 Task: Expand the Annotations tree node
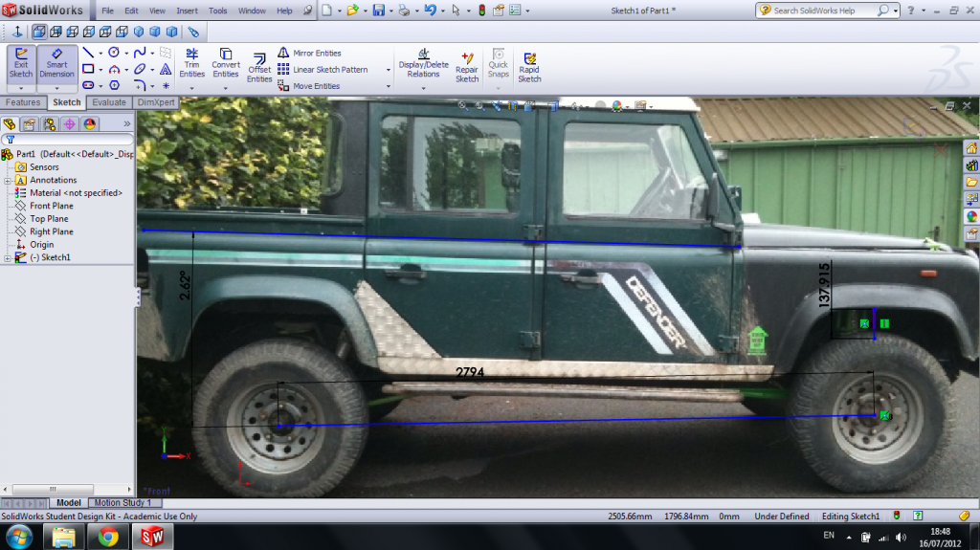8,180
